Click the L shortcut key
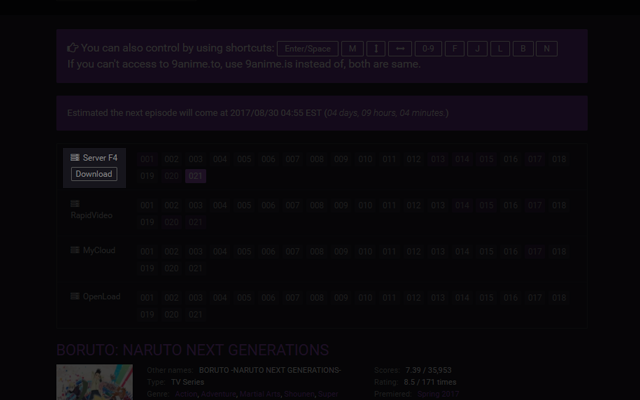 (500, 49)
